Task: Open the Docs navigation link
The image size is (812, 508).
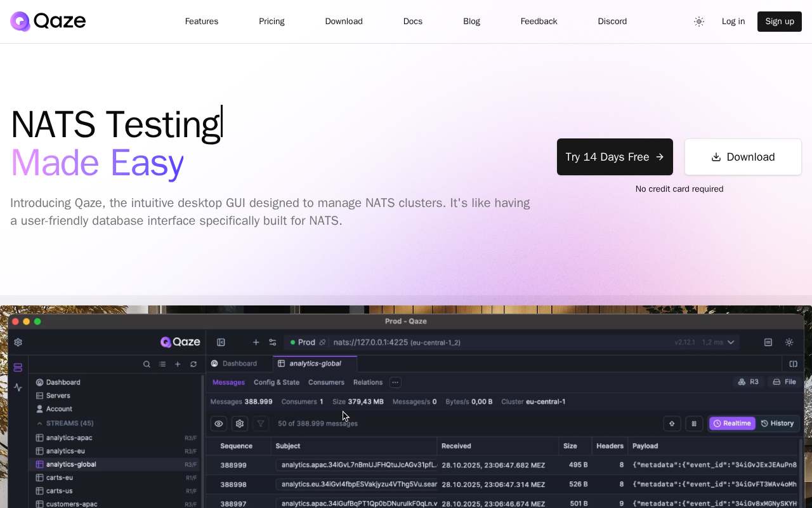Action: (x=413, y=22)
